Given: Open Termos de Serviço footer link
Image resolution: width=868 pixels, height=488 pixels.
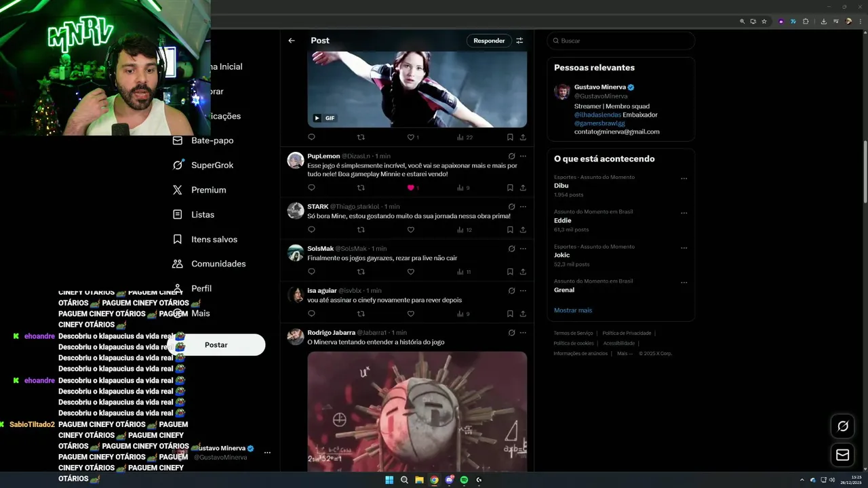Looking at the screenshot, I should pyautogui.click(x=573, y=333).
